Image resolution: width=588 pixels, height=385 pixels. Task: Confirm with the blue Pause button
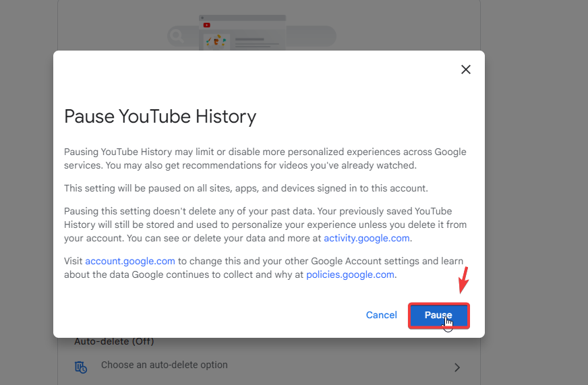click(x=438, y=316)
